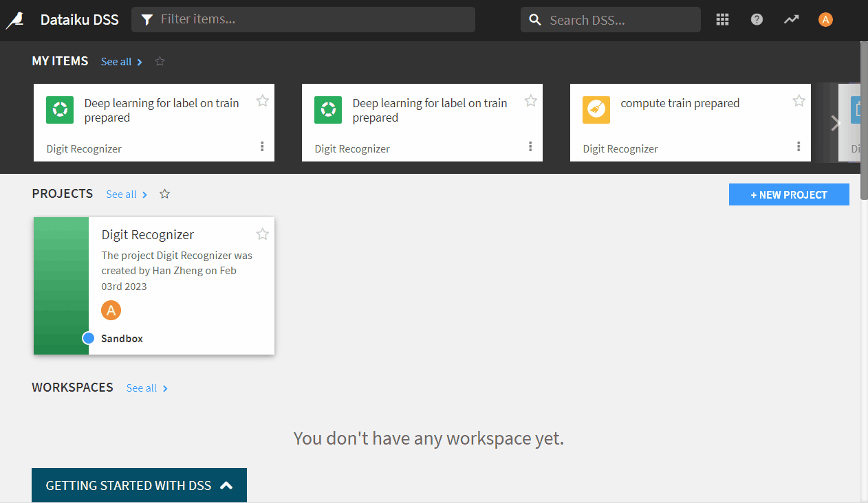
Task: Click the yellow prepare recipe broom icon
Action: (596, 110)
